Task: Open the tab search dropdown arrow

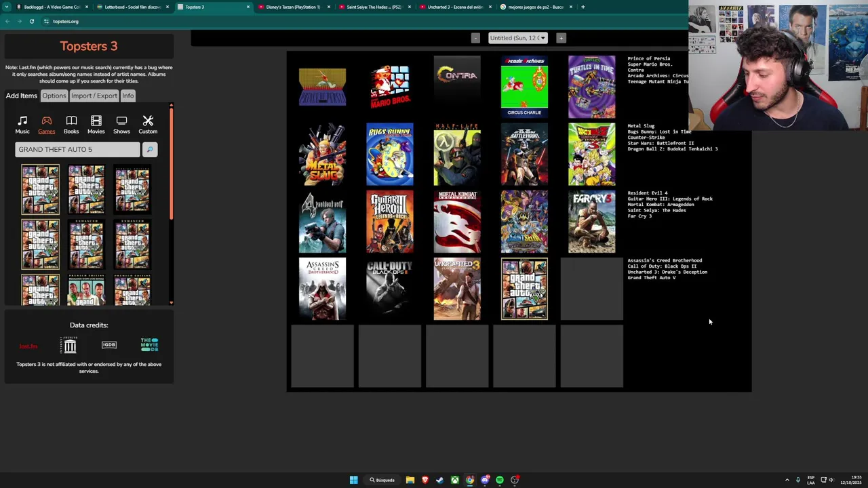Action: click(x=6, y=7)
